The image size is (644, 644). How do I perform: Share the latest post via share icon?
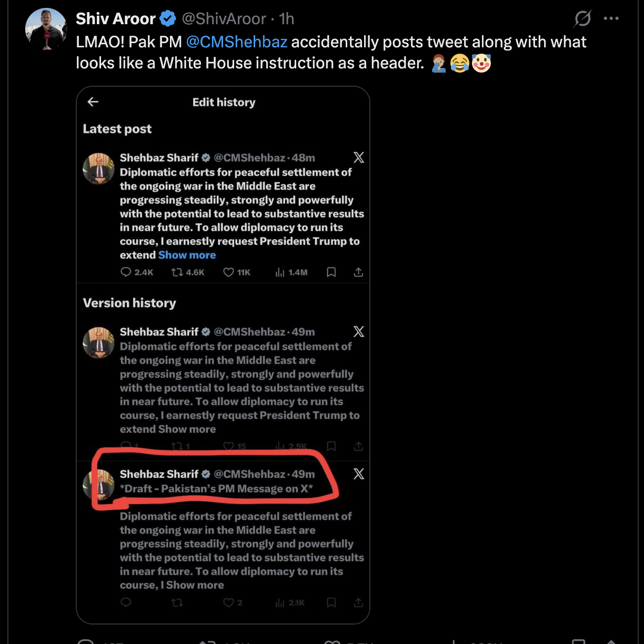(x=358, y=272)
